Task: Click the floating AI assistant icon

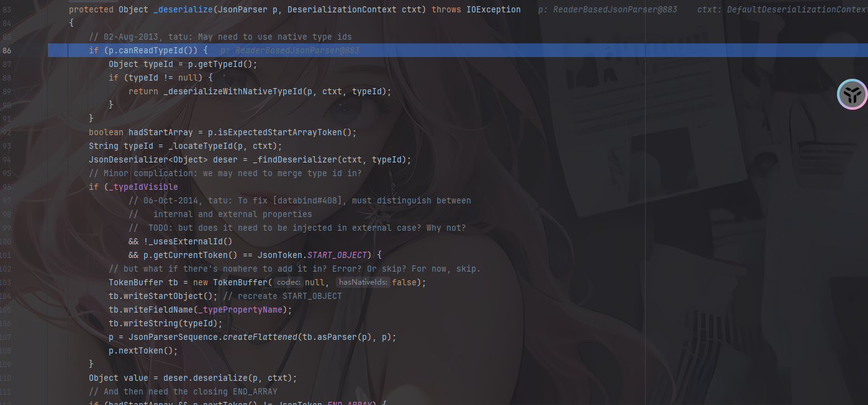Action: click(x=852, y=94)
